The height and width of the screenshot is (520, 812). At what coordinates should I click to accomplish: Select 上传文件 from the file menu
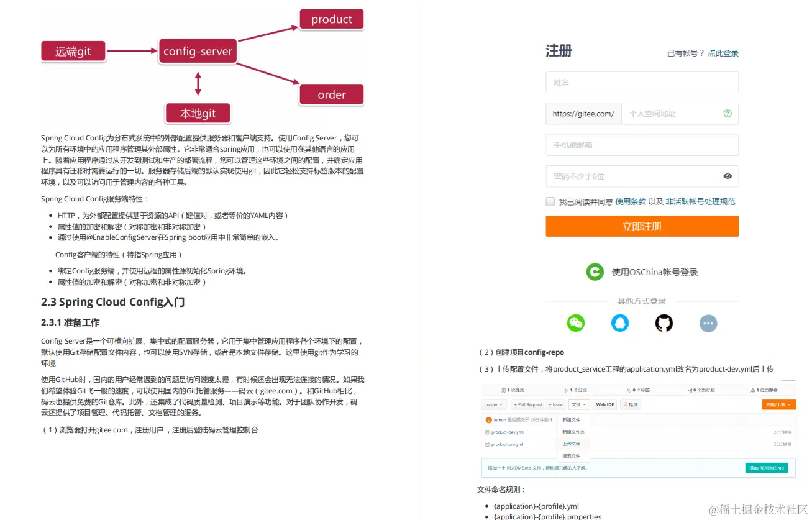point(572,444)
